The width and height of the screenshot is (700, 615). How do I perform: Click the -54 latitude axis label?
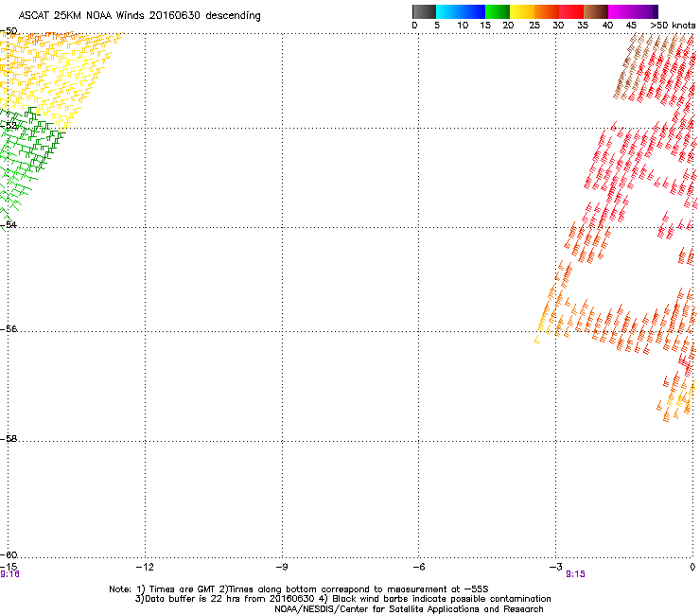[9, 224]
